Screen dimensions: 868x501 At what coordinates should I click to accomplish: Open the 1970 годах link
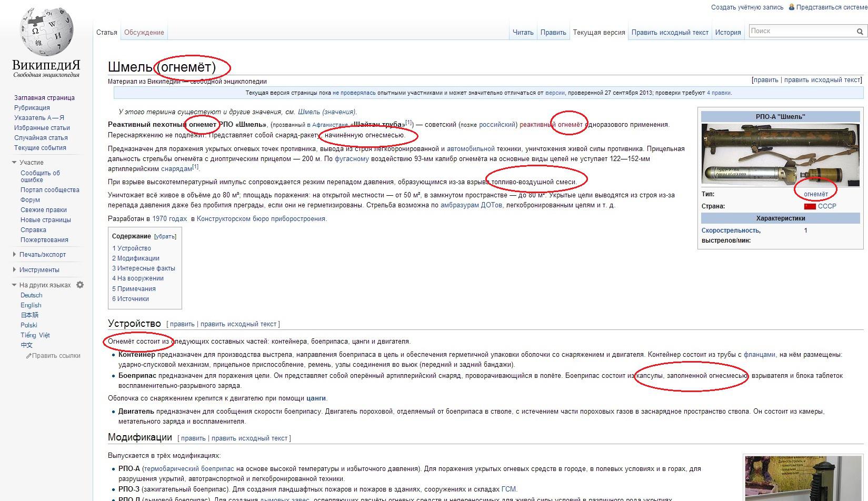click(x=169, y=219)
